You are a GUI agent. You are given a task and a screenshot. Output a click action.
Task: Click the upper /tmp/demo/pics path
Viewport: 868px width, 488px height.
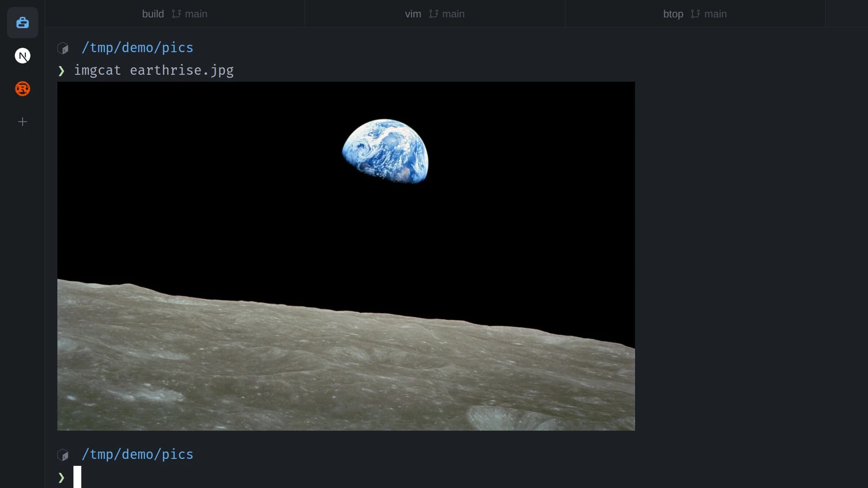tap(137, 47)
